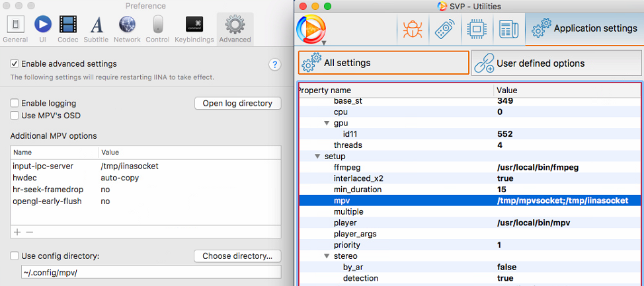
Task: Click the newspaper icon in SVP toolbar
Action: [x=508, y=28]
